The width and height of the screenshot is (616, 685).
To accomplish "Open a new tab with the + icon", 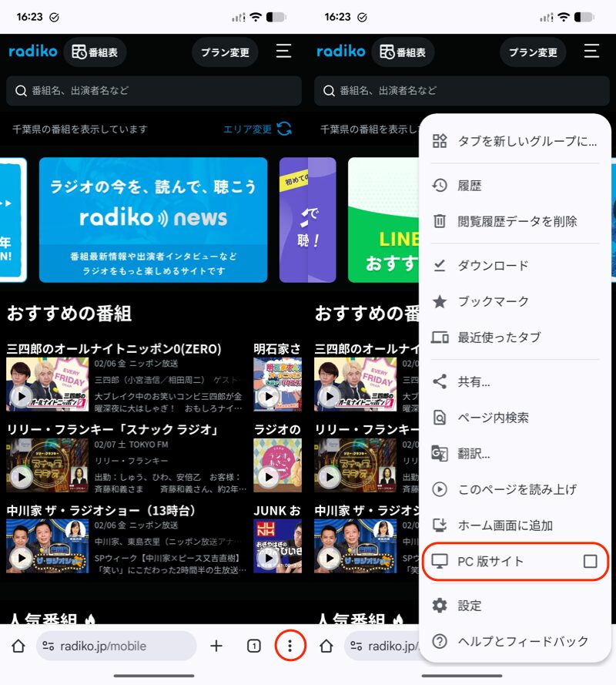I will 216,645.
